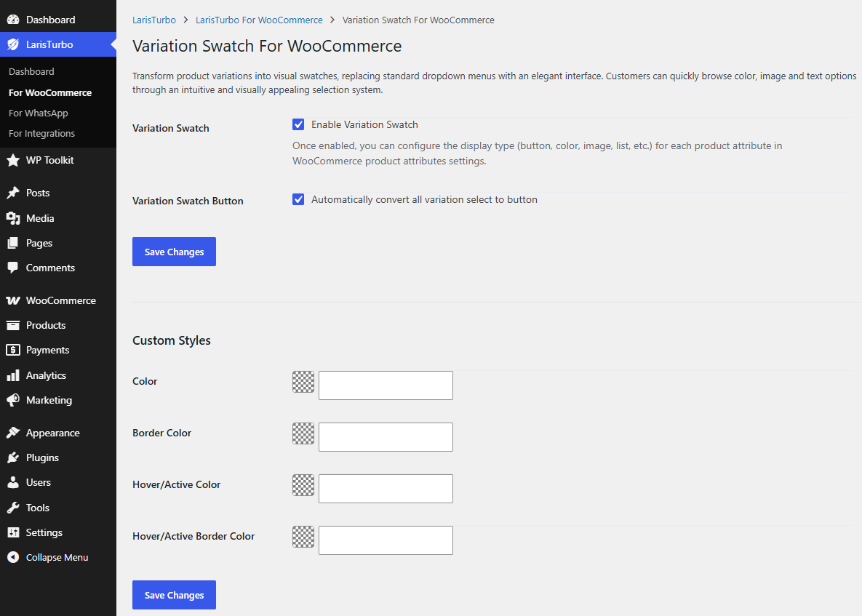Select For WhatsApp submenu item
This screenshot has height=616, width=862.
point(39,113)
